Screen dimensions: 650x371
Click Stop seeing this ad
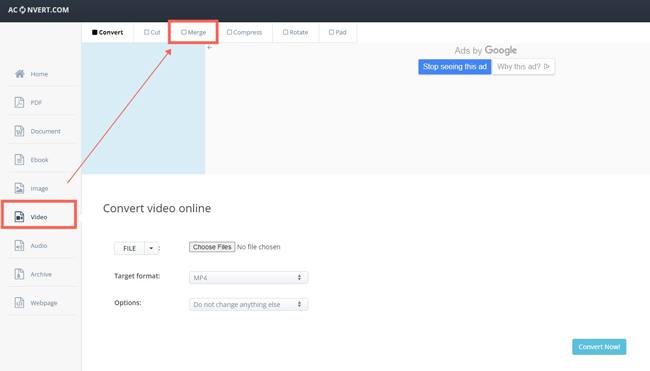click(x=455, y=66)
